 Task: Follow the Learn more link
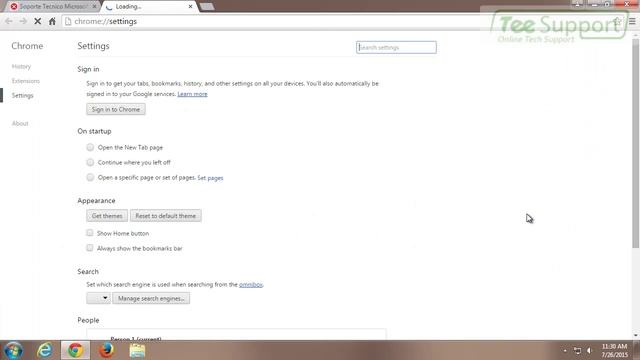pyautogui.click(x=192, y=94)
